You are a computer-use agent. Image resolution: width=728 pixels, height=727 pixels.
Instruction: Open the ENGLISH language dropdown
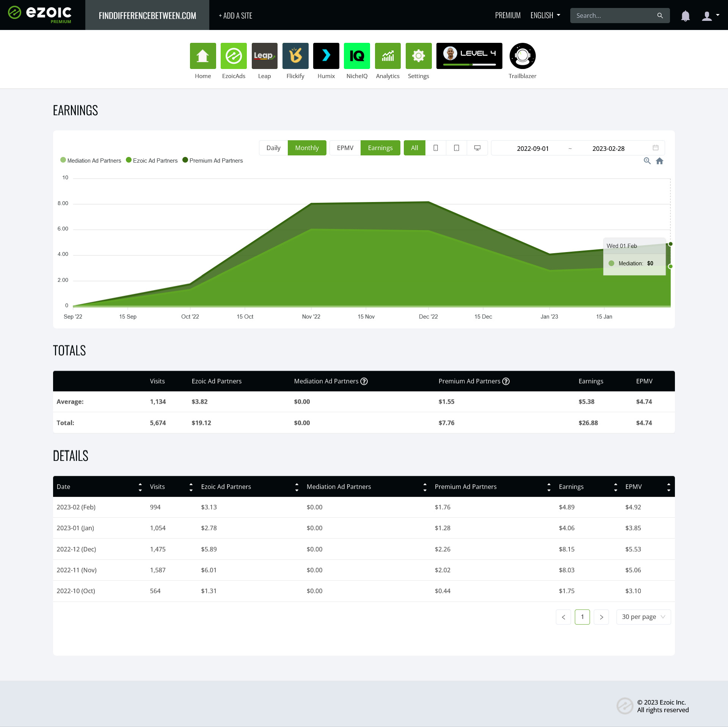(x=545, y=16)
